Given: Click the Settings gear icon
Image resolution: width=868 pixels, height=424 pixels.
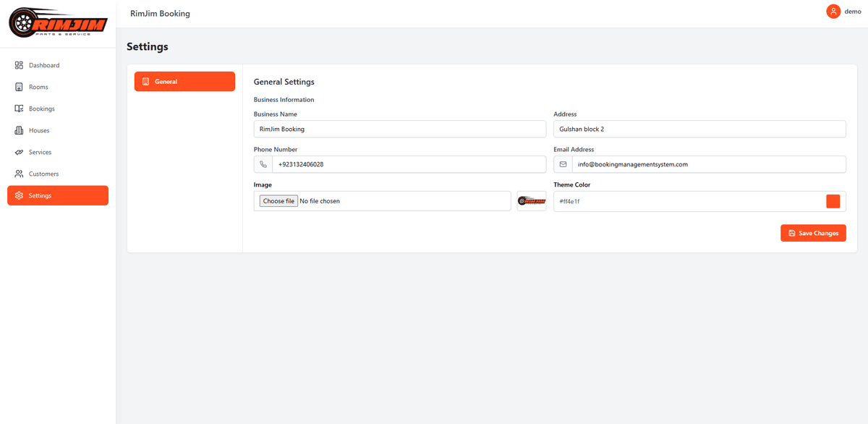Looking at the screenshot, I should click(x=20, y=195).
